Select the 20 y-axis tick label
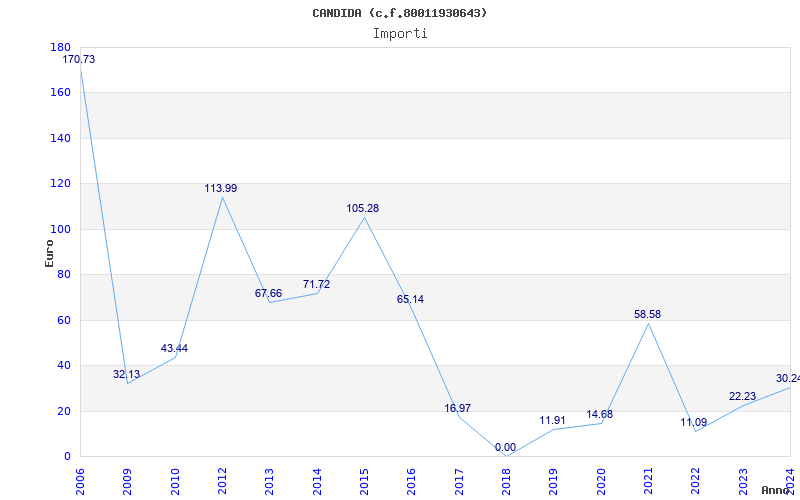This screenshot has height=500, width=800. (63, 411)
